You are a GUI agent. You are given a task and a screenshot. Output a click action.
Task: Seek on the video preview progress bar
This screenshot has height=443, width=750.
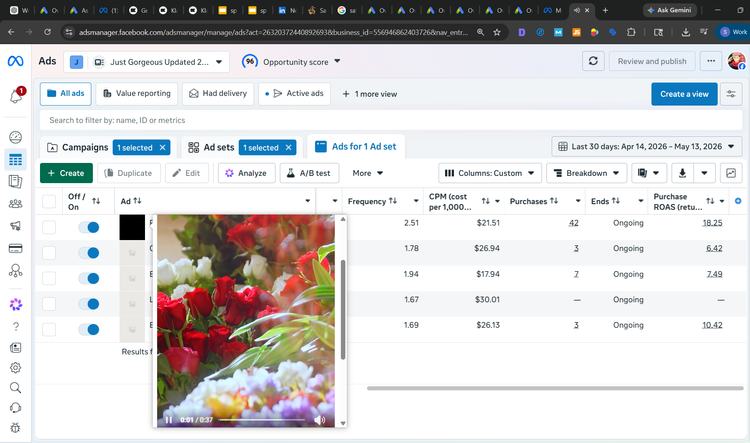tap(261, 420)
